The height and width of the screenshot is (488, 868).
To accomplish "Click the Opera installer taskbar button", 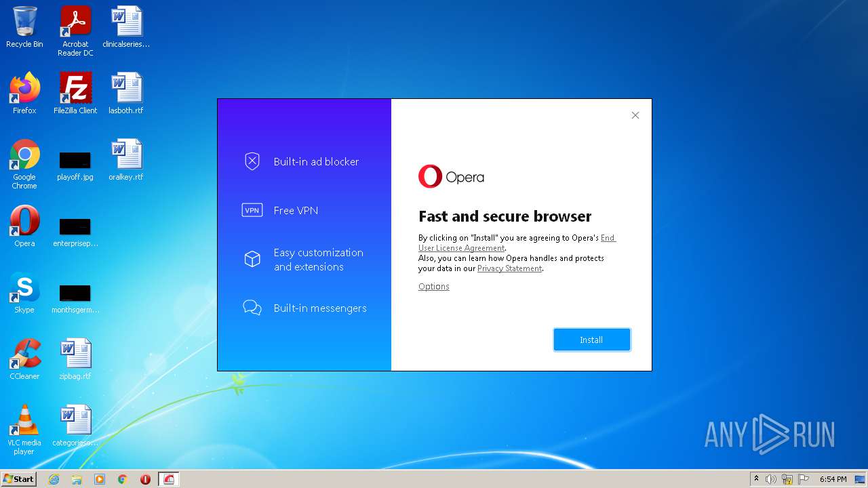I will click(169, 479).
